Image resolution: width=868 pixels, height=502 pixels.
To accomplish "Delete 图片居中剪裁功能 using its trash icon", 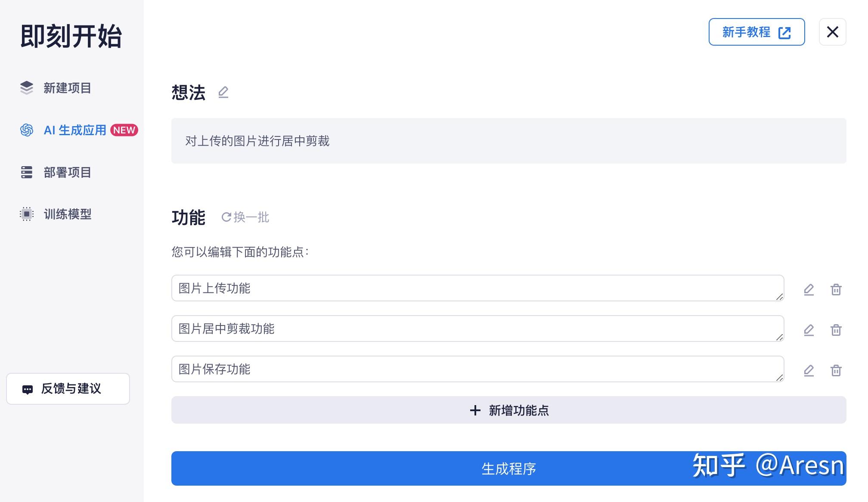I will [837, 330].
